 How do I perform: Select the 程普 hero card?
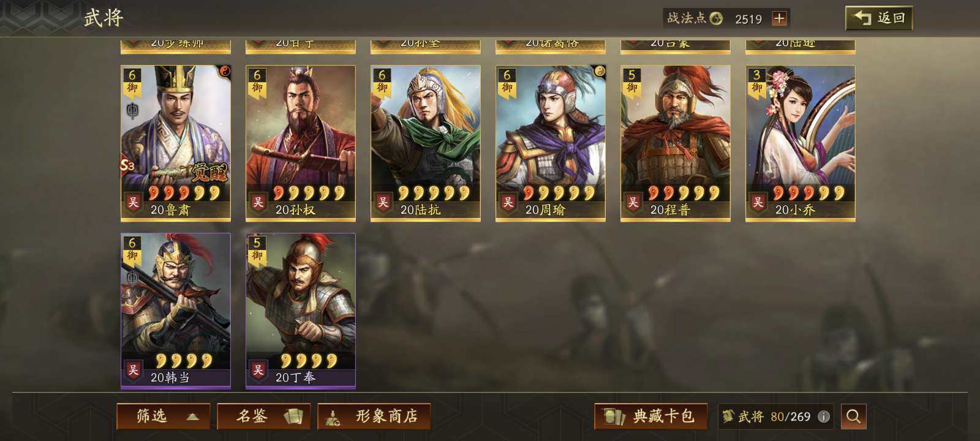pos(676,143)
